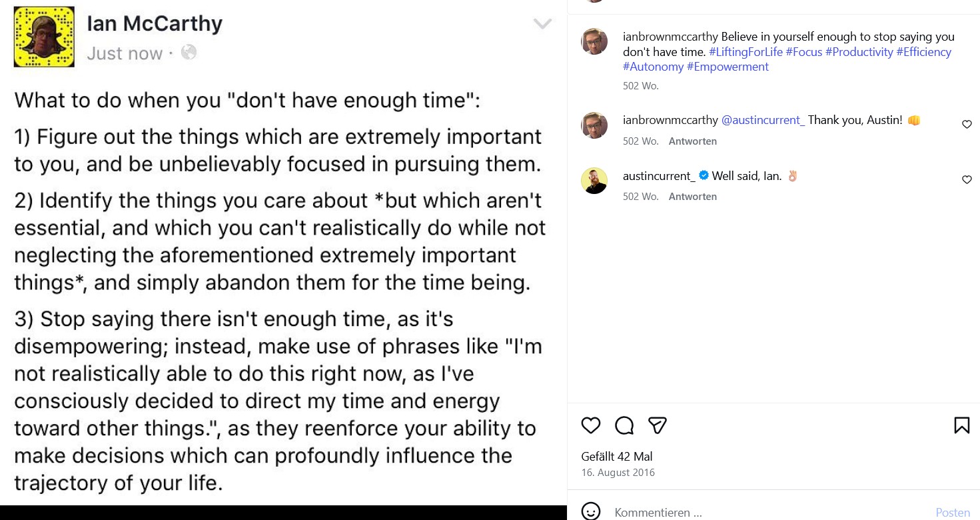Image resolution: width=980 pixels, height=520 pixels.
Task: Click austincurrent_'s verified badge
Action: (703, 176)
